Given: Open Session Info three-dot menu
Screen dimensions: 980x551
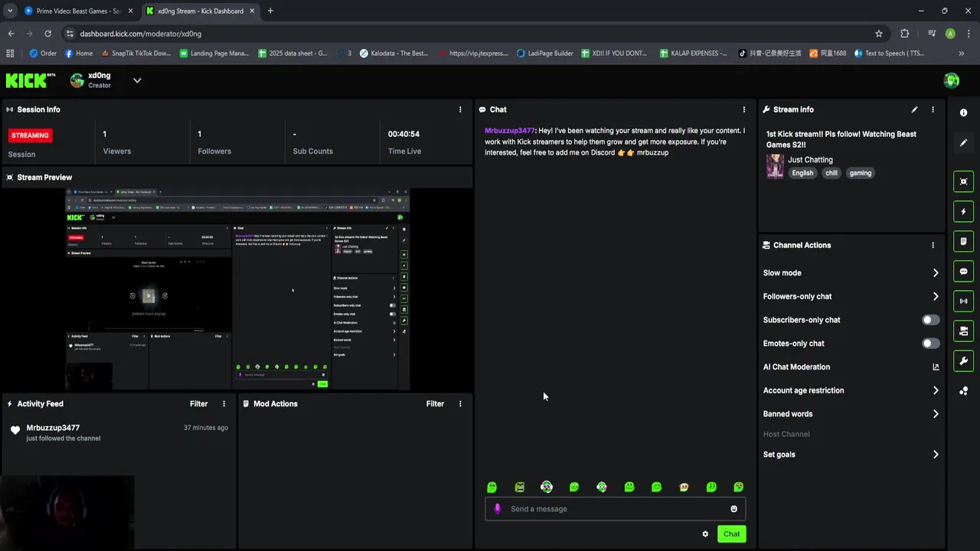Looking at the screenshot, I should click(x=460, y=109).
